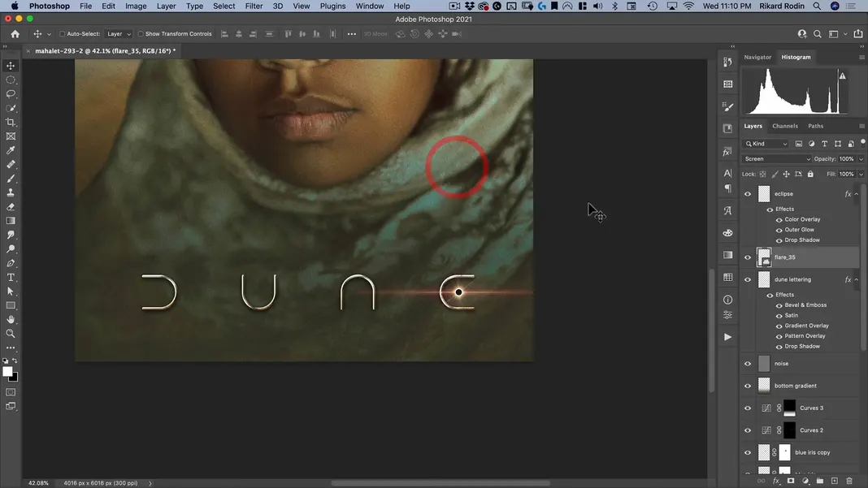Enable Show Transform Controls checkbox
The height and width of the screenshot is (488, 868).
pyautogui.click(x=141, y=34)
